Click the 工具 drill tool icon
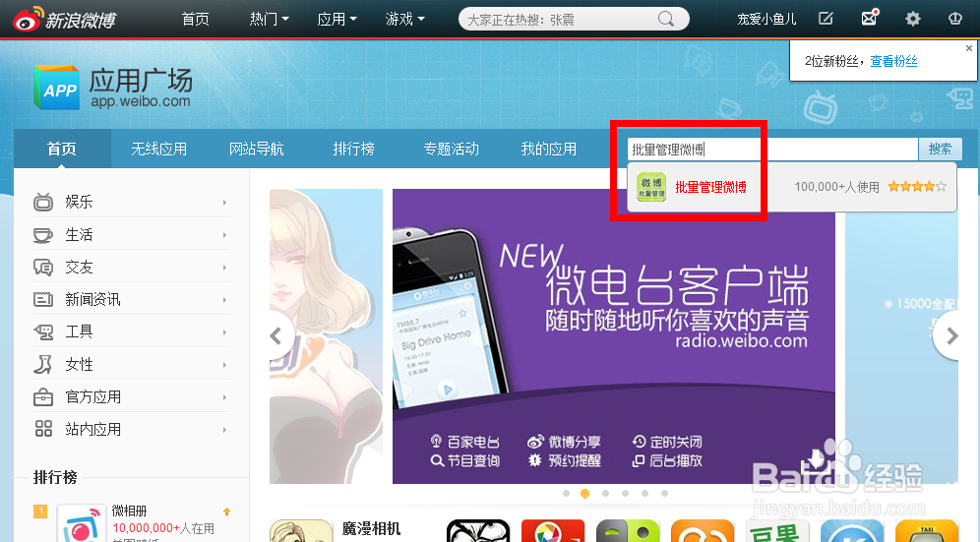980x542 pixels. (x=43, y=331)
